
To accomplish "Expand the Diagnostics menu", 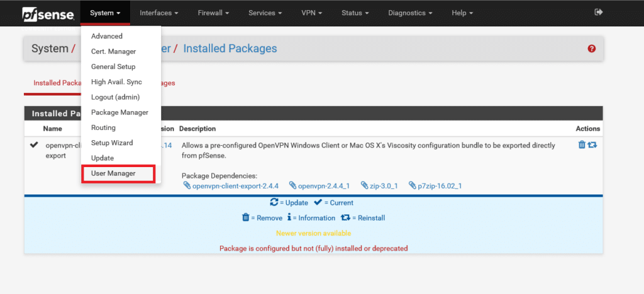I will point(411,13).
